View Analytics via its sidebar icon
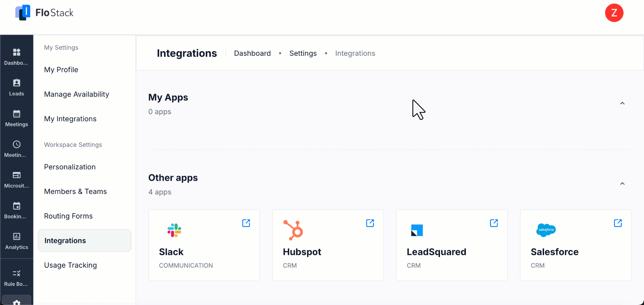Image resolution: width=644 pixels, height=305 pixels. (16, 241)
